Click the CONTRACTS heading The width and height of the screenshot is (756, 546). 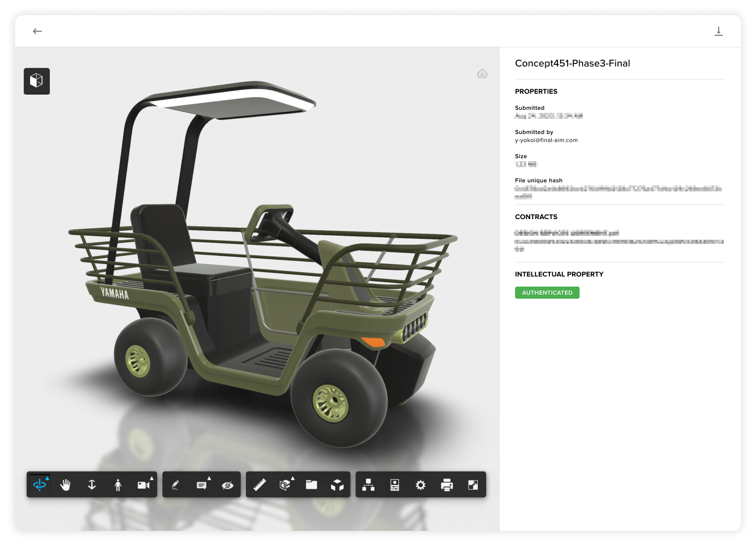(x=536, y=217)
